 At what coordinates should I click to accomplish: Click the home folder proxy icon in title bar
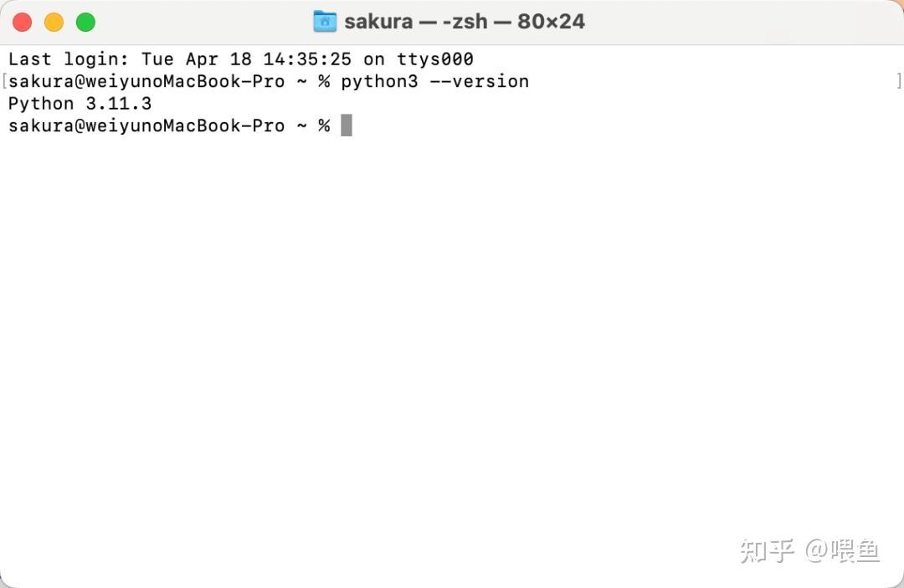tap(325, 22)
